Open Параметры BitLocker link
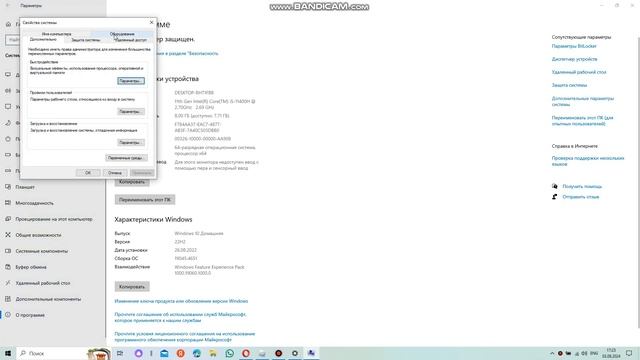Image resolution: width=640 pixels, height=360 pixels. tap(574, 46)
